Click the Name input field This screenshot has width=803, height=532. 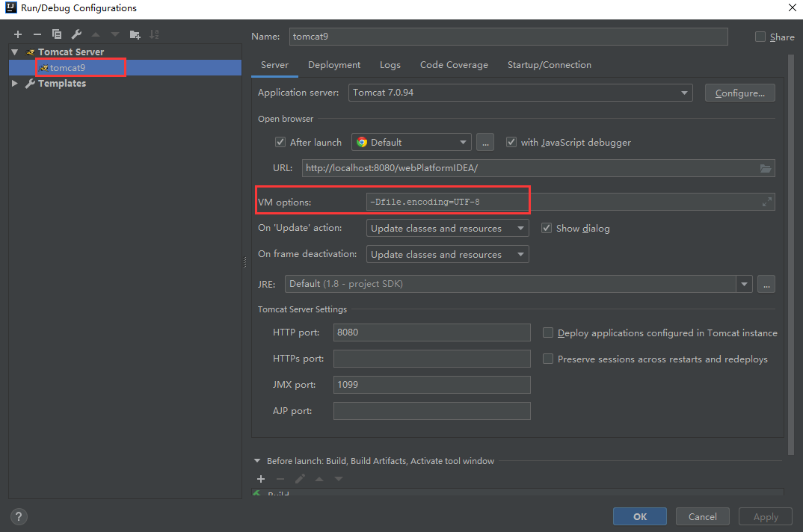tap(508, 37)
